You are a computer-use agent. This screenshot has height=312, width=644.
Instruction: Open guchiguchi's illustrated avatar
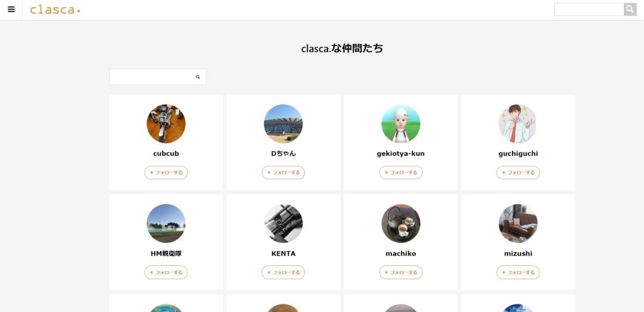518,123
